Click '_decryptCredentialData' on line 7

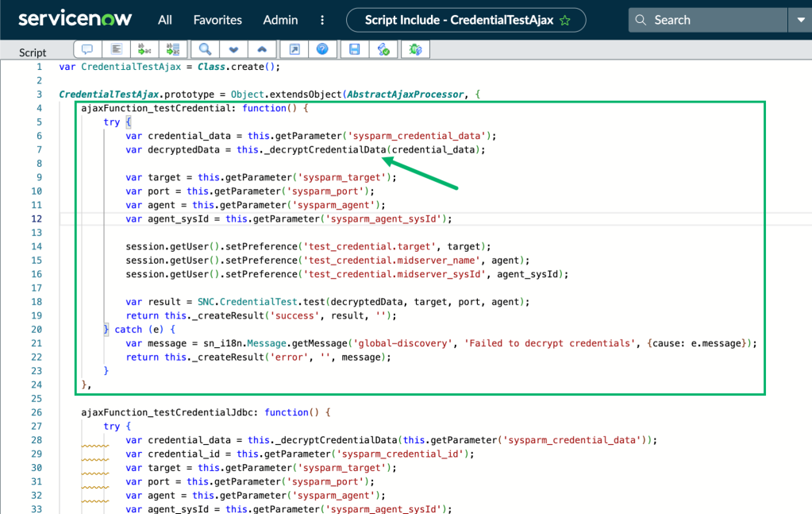point(325,149)
